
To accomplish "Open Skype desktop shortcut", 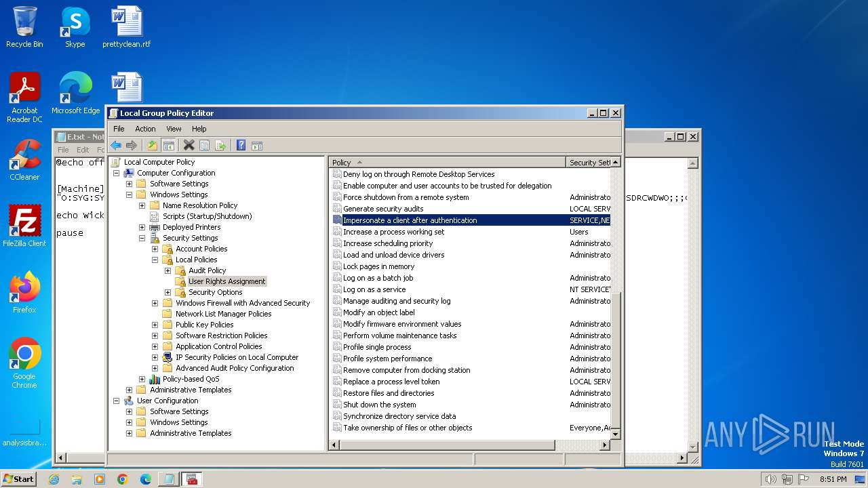I will [75, 27].
